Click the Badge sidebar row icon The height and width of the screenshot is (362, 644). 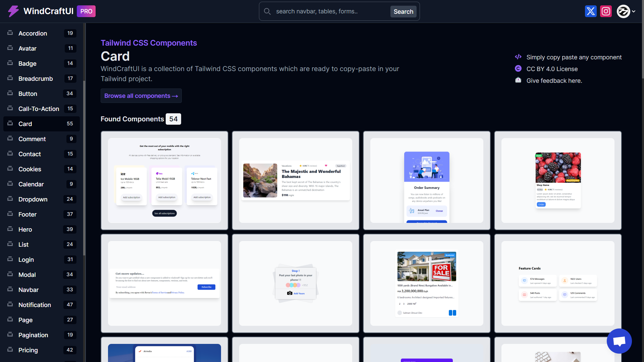click(x=10, y=63)
